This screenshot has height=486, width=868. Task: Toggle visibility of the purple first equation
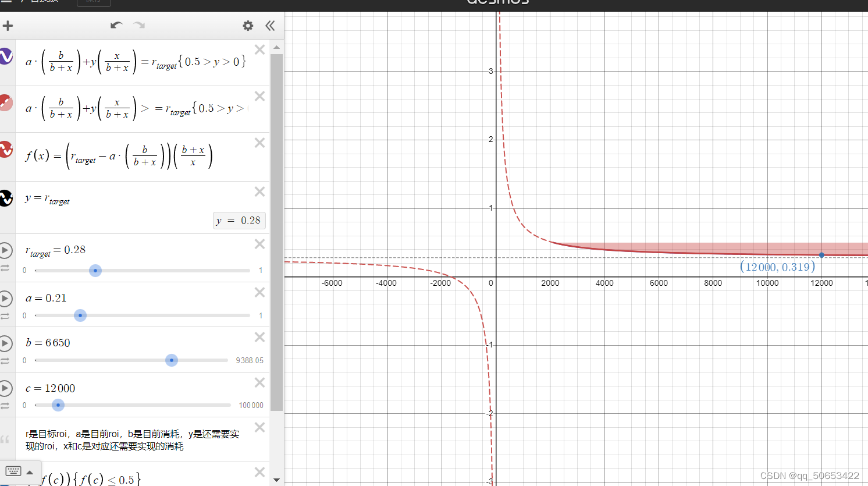[5, 56]
